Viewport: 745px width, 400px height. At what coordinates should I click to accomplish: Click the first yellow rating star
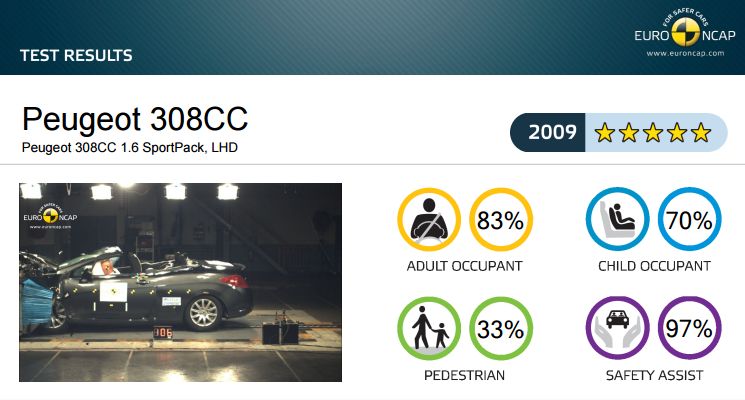tap(604, 133)
